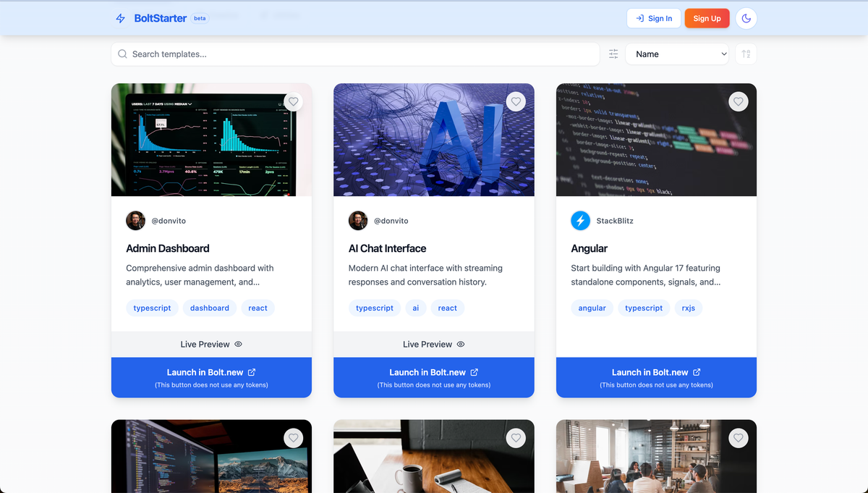The width and height of the screenshot is (868, 493).
Task: Open the coffee mug desk thumbnail
Action: 434,456
